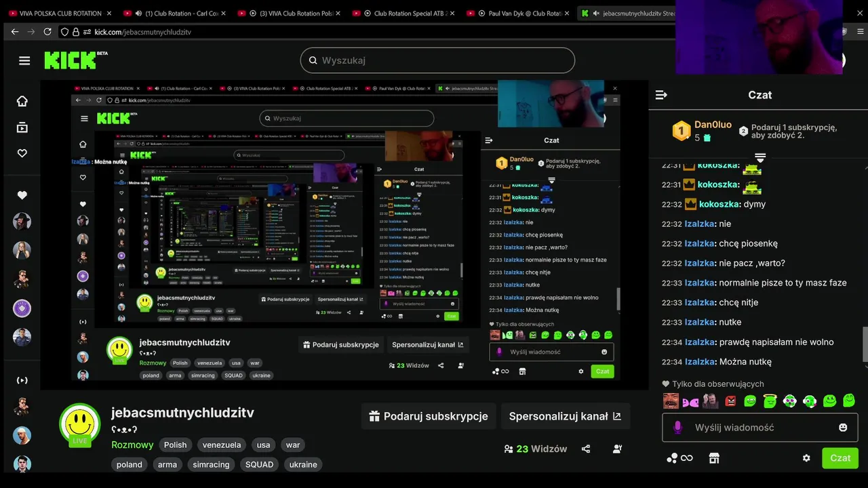Open DanOluo top gifter entry
868x488 pixels.
[702, 131]
